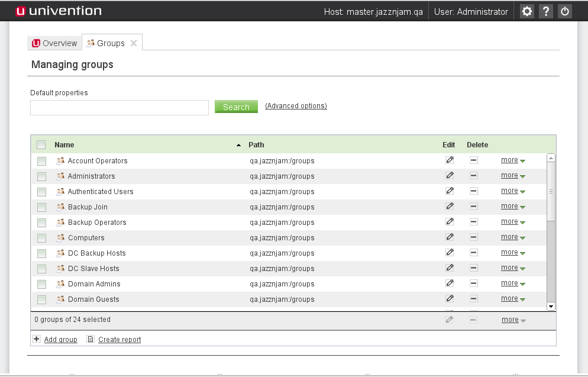588x377 pixels.
Task: Tick the checkbox for Authenticated Users
Action: point(41,192)
